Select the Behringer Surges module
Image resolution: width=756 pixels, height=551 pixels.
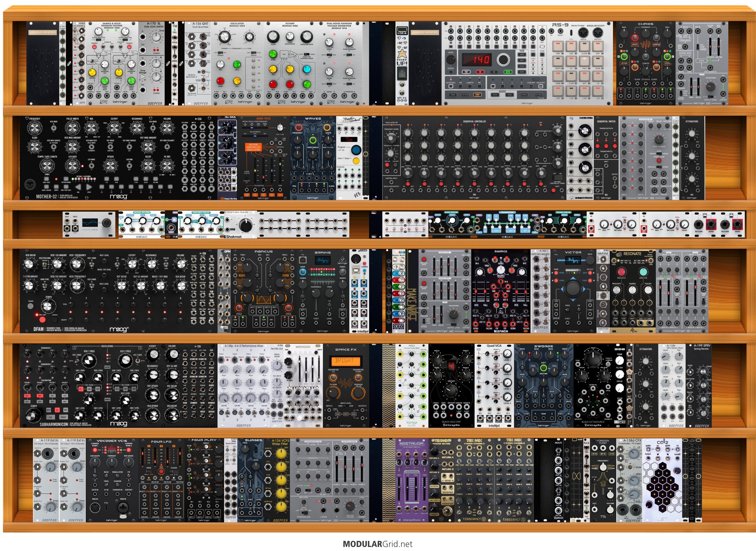click(x=250, y=480)
